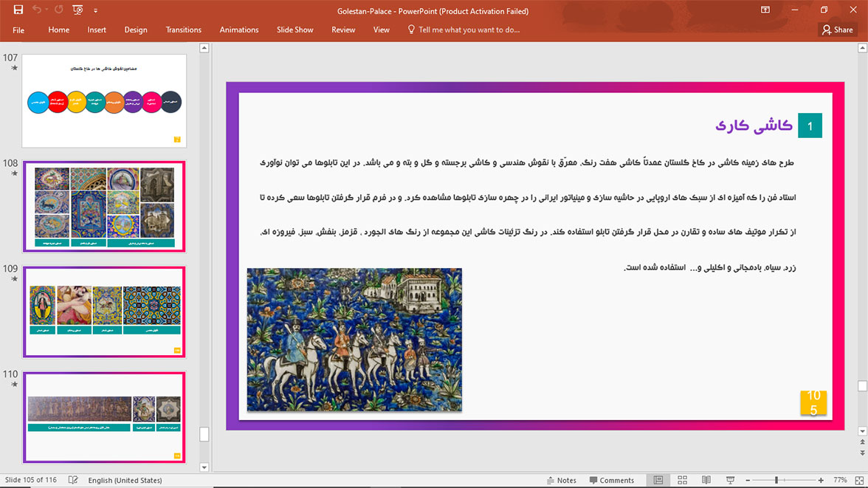The width and height of the screenshot is (868, 488).
Task: Click the last text line زرد، سیاه، بادمجانی
Action: [710, 267]
